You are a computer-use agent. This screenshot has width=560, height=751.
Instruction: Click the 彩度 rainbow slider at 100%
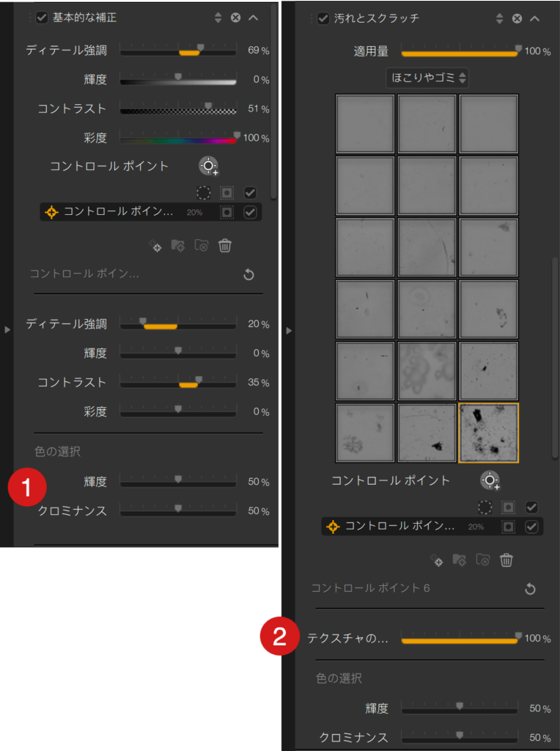(178, 139)
